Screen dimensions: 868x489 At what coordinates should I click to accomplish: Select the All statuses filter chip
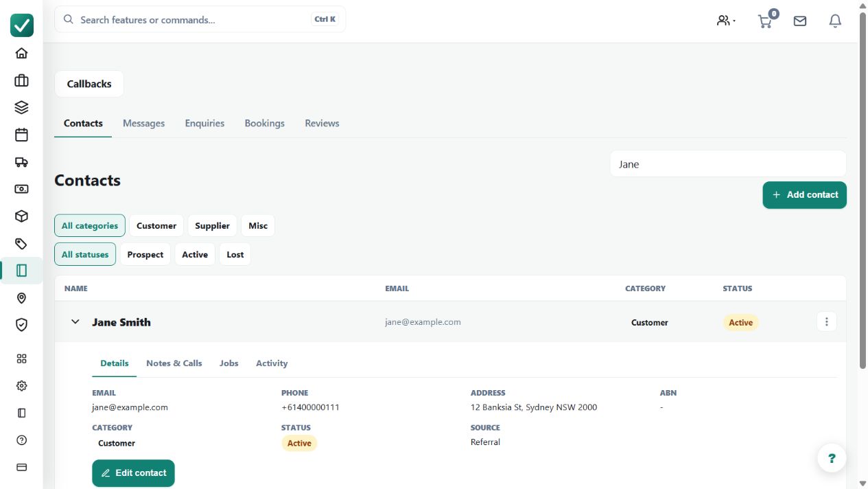click(x=85, y=254)
